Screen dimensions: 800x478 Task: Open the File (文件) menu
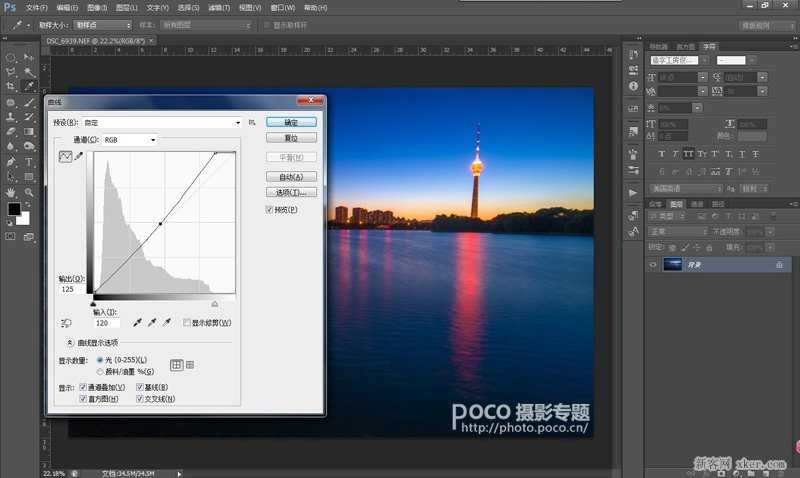pyautogui.click(x=36, y=8)
